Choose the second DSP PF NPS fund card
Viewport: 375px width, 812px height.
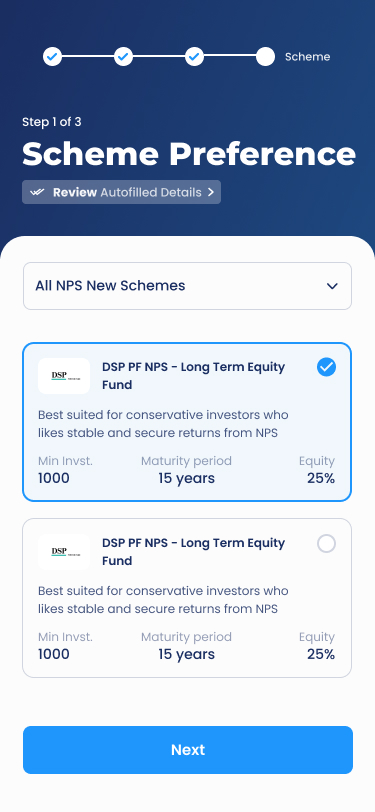point(187,598)
